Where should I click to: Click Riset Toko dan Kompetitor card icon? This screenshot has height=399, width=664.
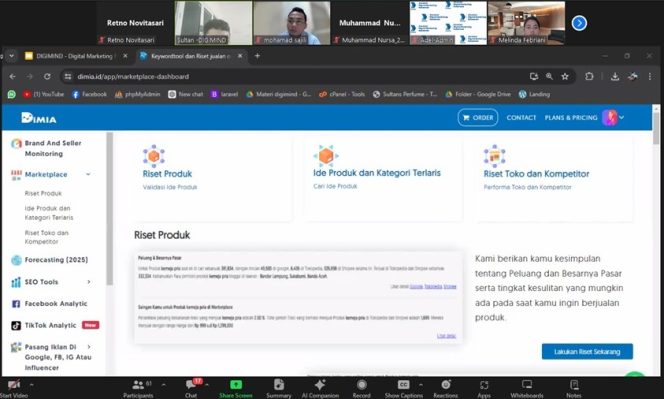pyautogui.click(x=495, y=156)
